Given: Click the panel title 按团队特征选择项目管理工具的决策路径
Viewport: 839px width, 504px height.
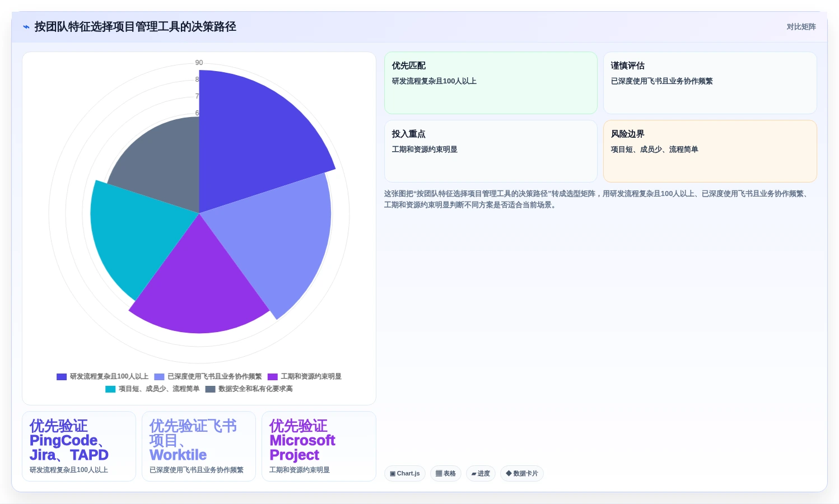Looking at the screenshot, I should tap(135, 27).
